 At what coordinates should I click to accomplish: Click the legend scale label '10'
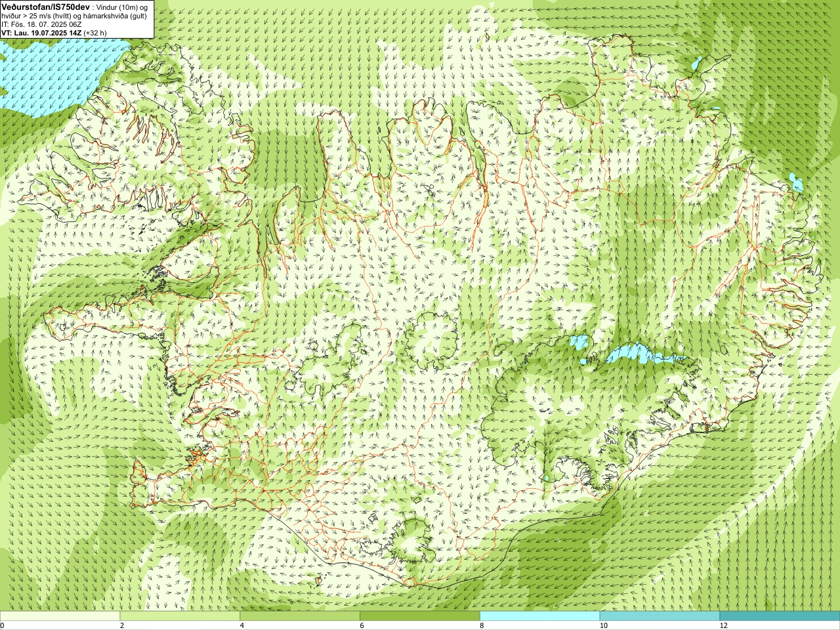pos(603,625)
